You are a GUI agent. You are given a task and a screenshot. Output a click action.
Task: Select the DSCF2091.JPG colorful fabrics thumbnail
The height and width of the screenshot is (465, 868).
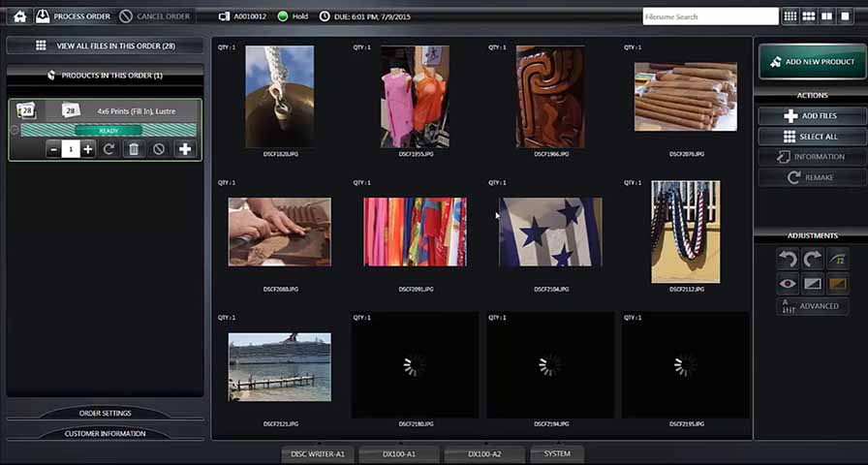pos(416,232)
